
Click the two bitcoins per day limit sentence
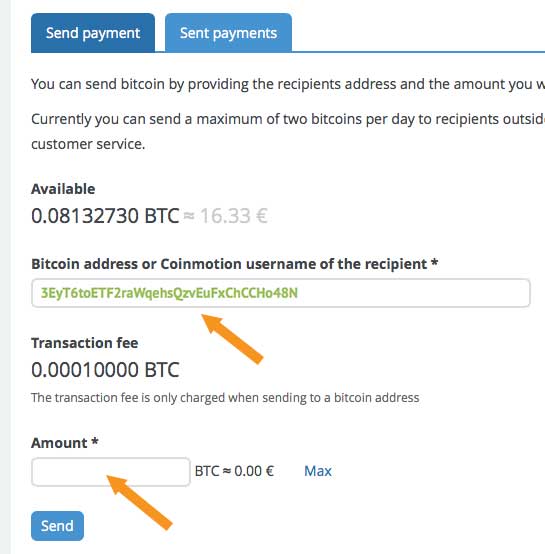tap(288, 119)
